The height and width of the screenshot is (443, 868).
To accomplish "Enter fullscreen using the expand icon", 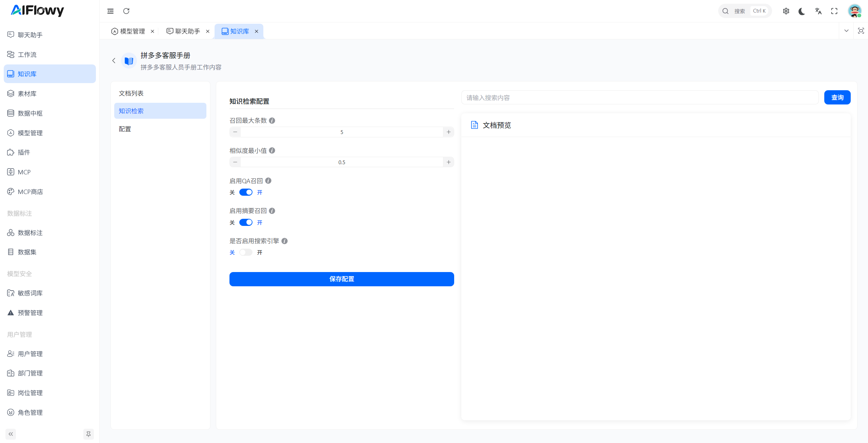I will pyautogui.click(x=834, y=11).
